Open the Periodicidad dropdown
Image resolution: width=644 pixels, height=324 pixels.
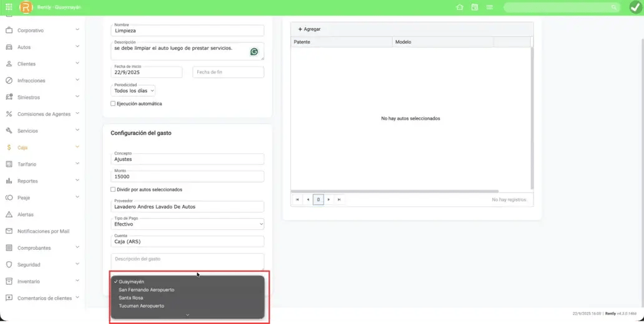[134, 90]
